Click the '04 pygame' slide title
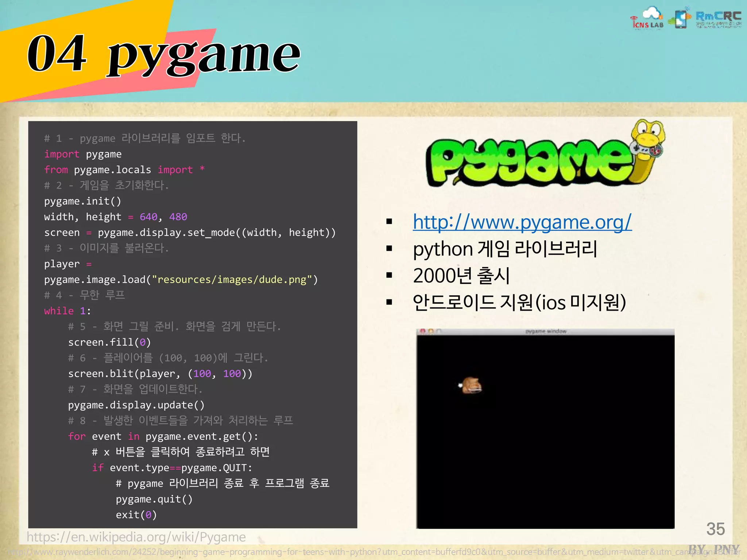This screenshot has width=747, height=560. (164, 55)
